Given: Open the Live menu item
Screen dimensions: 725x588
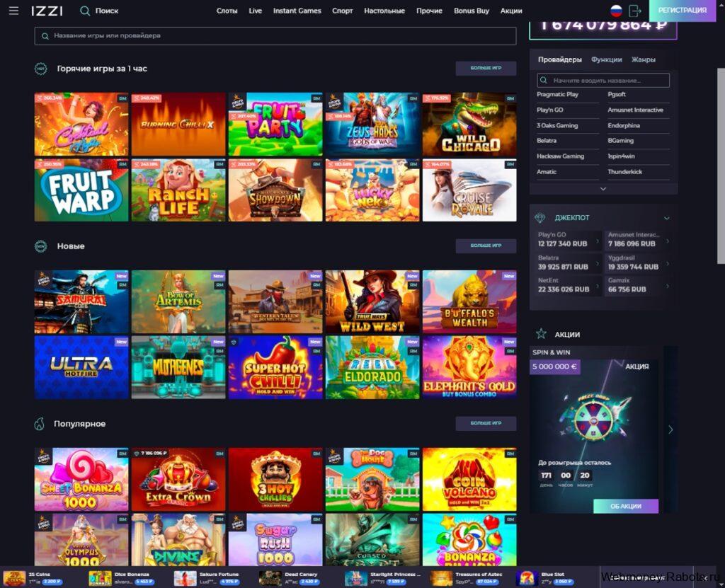Looking at the screenshot, I should pos(255,11).
